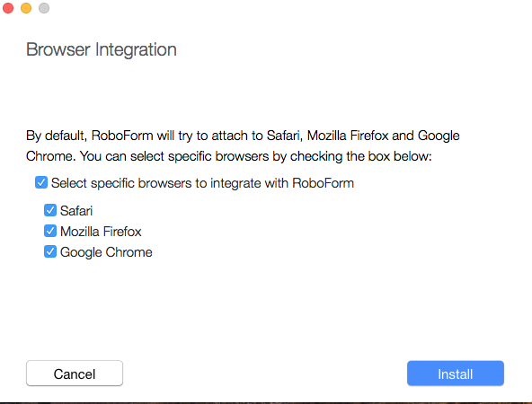
Task: Uncheck the Google Chrome checkbox
Action: [50, 251]
